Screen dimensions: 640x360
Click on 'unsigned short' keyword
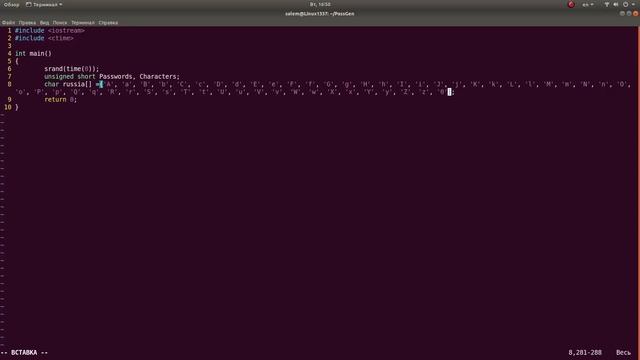[x=70, y=77]
